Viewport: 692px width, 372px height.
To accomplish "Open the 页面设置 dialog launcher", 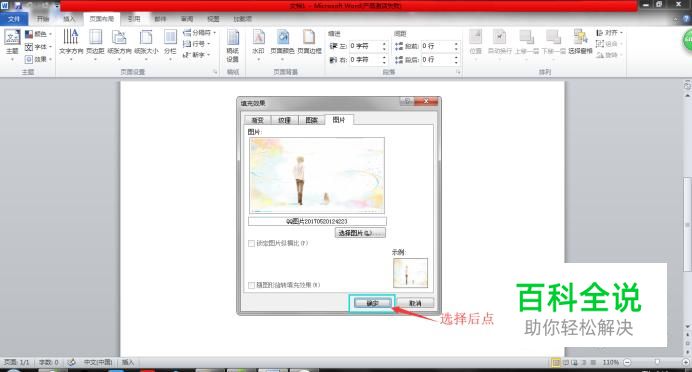I will pos(215,72).
